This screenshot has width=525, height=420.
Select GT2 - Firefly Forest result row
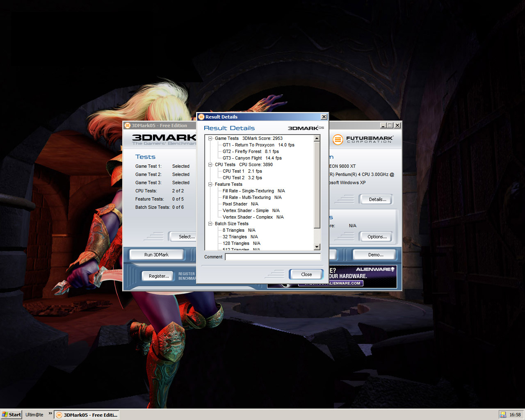tap(251, 152)
